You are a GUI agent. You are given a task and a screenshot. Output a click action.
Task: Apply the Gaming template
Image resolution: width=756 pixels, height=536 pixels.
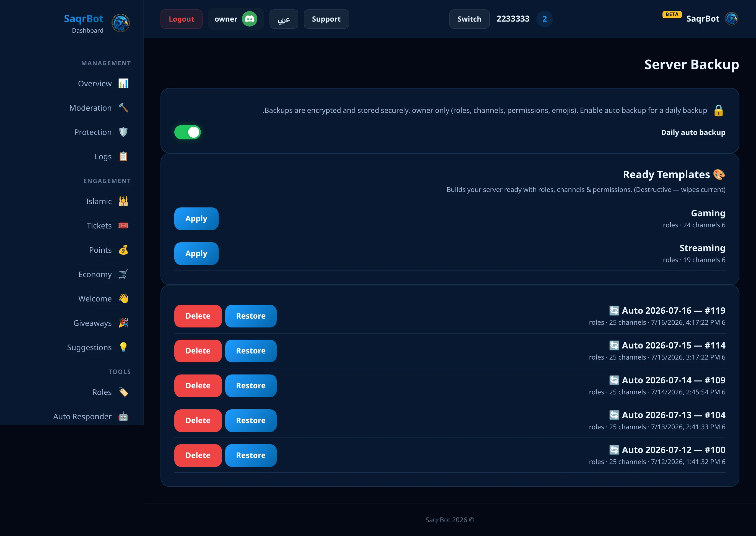(196, 219)
